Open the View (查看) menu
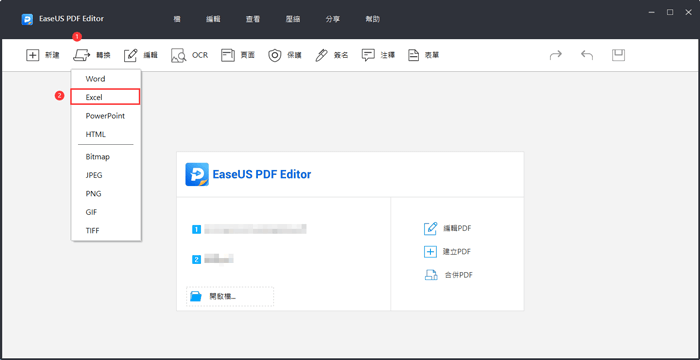Image resolution: width=700 pixels, height=360 pixels. (253, 19)
